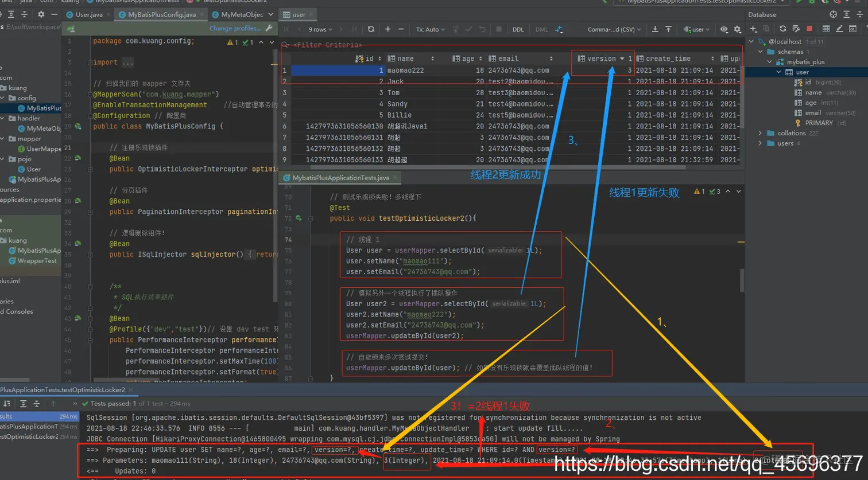This screenshot has width=868, height=480.
Task: Hide the project panel with minus icon
Action: (54, 14)
